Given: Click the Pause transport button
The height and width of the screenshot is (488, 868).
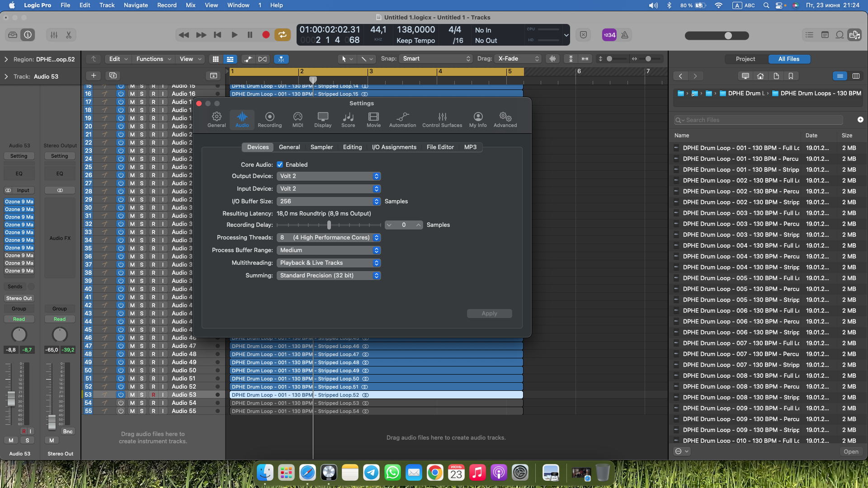Looking at the screenshot, I should [250, 35].
